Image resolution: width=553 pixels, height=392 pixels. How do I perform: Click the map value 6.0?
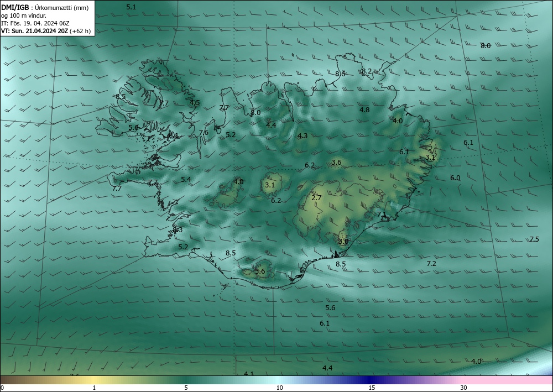click(x=455, y=178)
